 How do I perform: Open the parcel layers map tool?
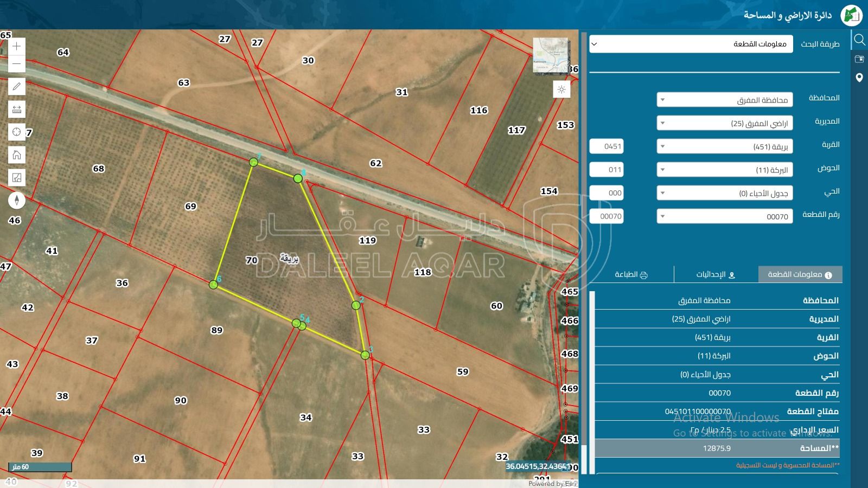(x=17, y=178)
